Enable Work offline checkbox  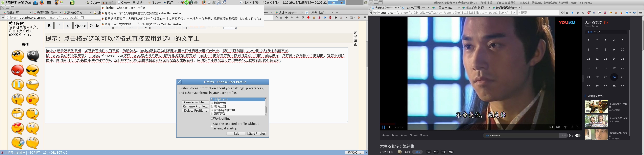pyautogui.click(x=212, y=119)
